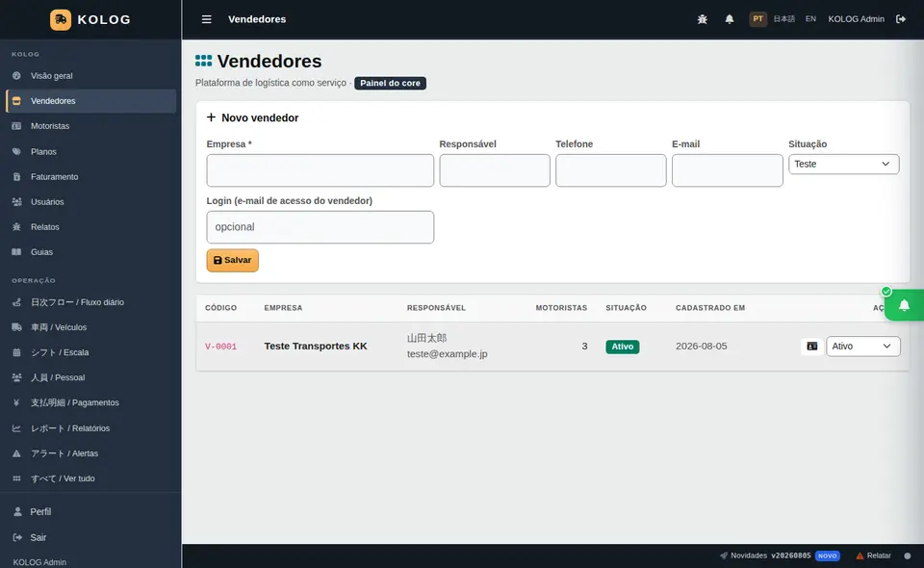Open the Situação dropdown showing Teste
The height and width of the screenshot is (568, 924).
pyautogui.click(x=843, y=164)
